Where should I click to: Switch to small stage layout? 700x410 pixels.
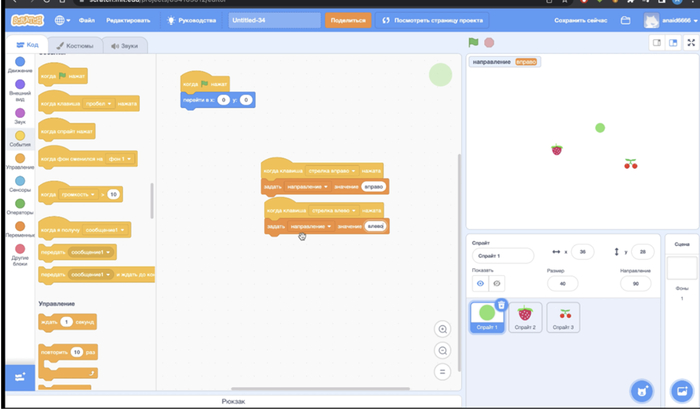[657, 42]
